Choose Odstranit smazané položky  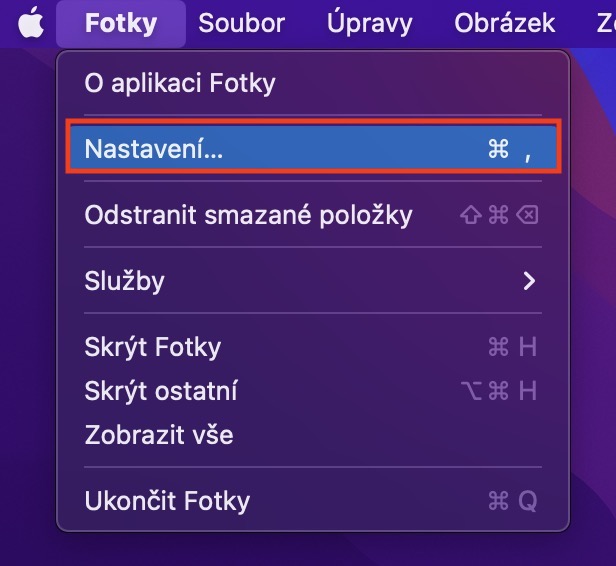[248, 215]
